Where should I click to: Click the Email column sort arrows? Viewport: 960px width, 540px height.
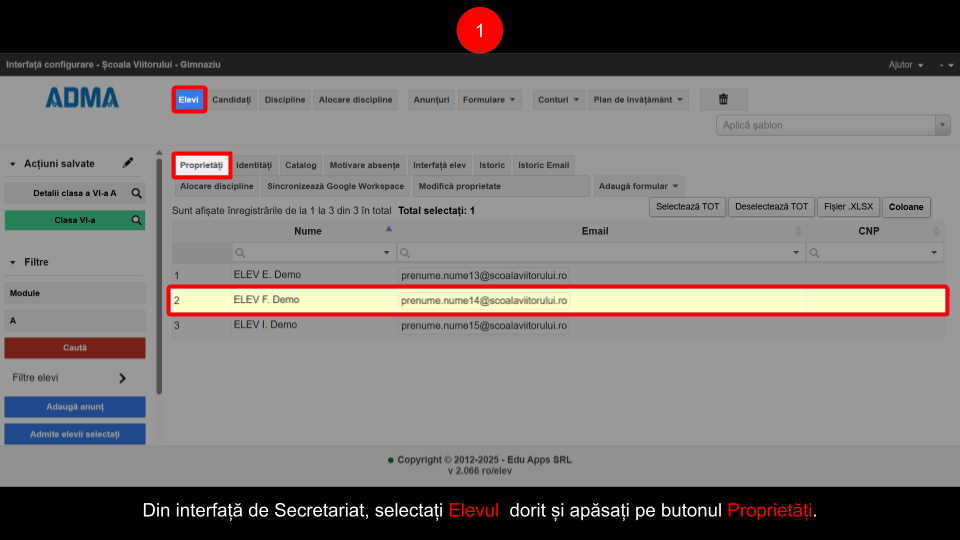point(798,231)
